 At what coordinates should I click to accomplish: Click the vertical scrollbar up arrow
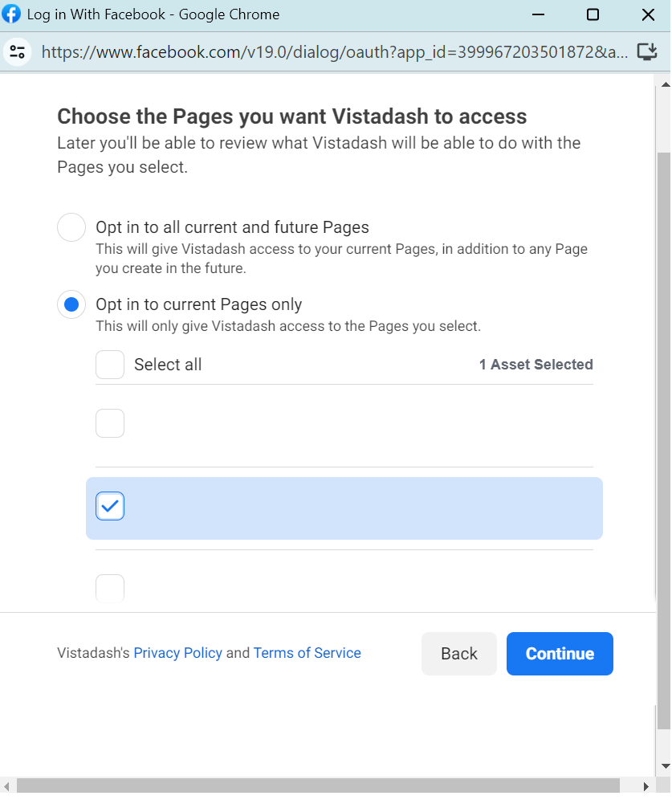click(665, 84)
